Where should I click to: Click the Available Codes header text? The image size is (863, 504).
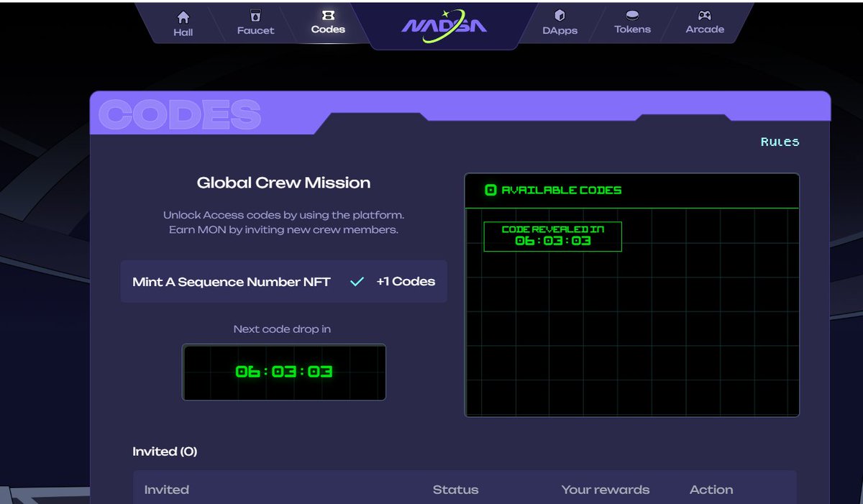point(562,191)
